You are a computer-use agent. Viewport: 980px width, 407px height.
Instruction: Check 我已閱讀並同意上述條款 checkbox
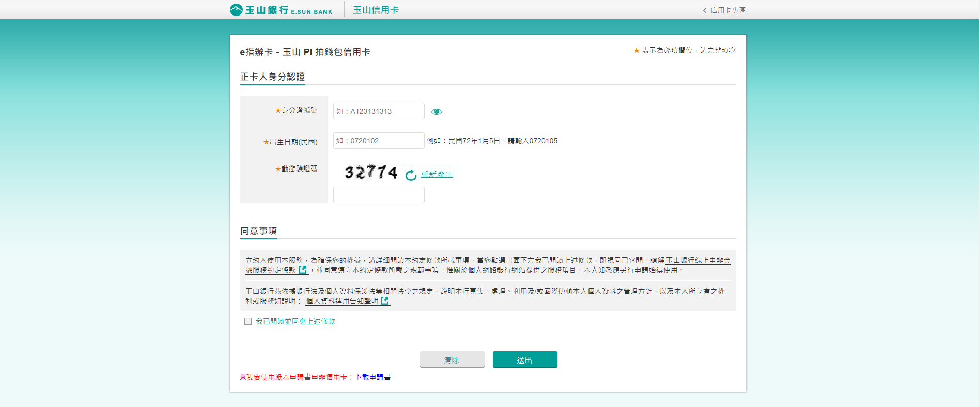tap(248, 321)
